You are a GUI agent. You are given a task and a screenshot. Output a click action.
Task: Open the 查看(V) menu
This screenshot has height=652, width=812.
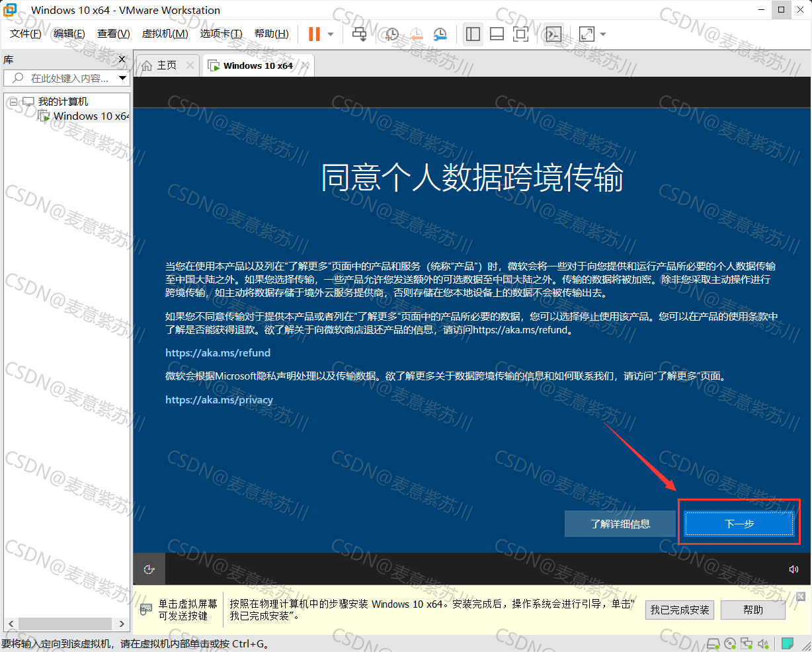114,34
